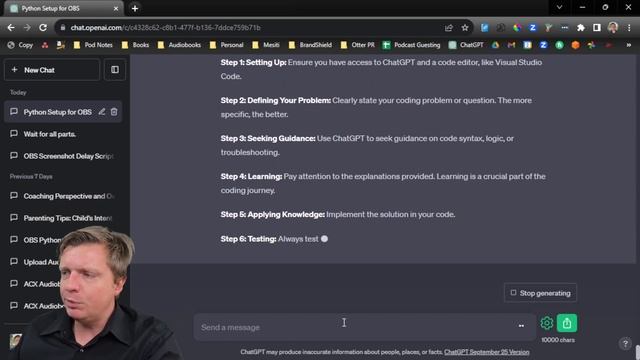This screenshot has width=640, height=360.
Task: Click the Zoom extension icon in toolbar
Action: click(533, 28)
